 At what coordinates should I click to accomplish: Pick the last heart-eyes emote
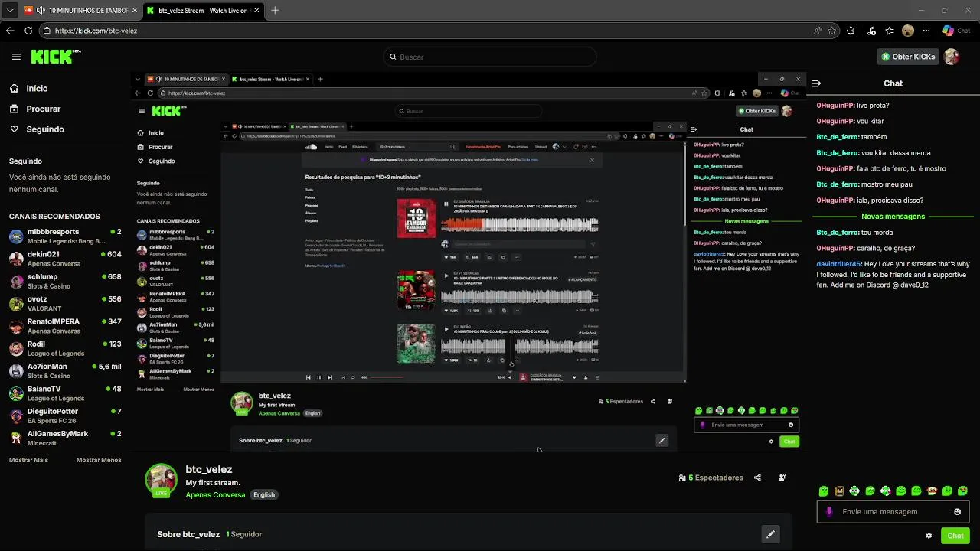point(962,491)
